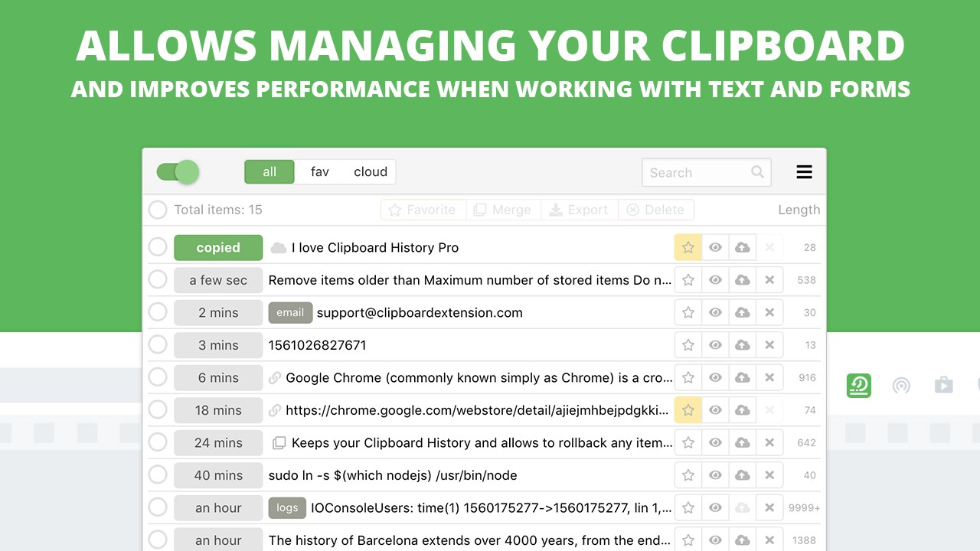Click the Delete toolbar button
The image size is (980, 551).
point(655,210)
